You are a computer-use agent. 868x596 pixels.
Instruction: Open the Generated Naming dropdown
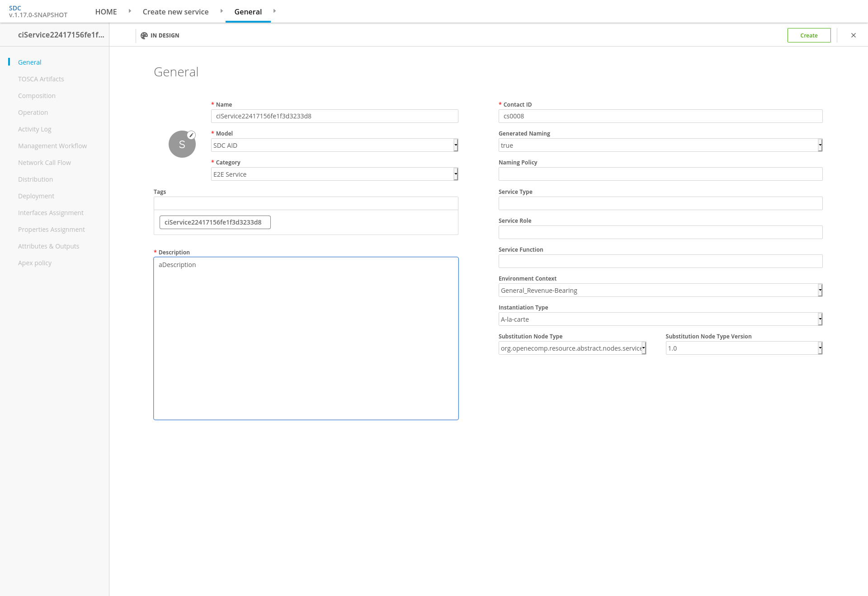pos(660,145)
